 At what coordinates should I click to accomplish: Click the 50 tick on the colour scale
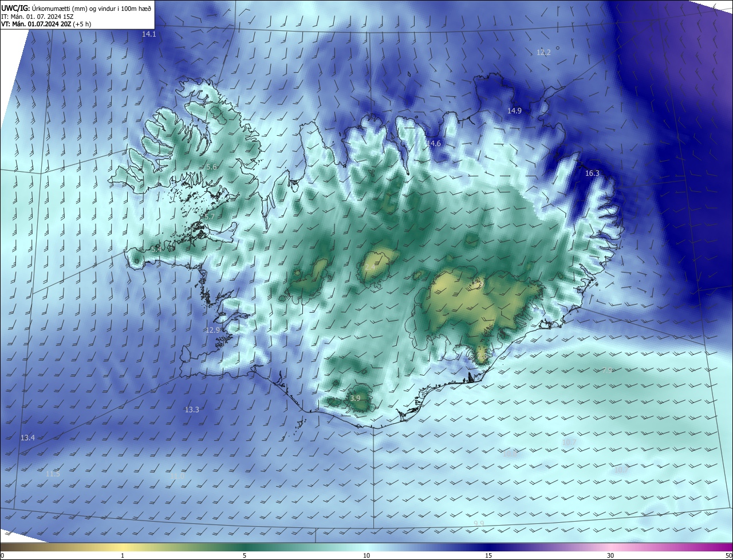[x=728, y=555]
